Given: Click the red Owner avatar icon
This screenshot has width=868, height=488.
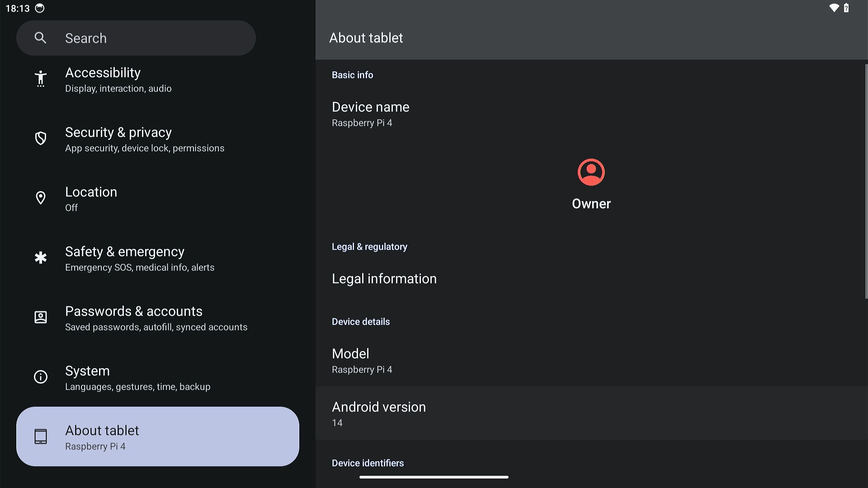Looking at the screenshot, I should 591,172.
